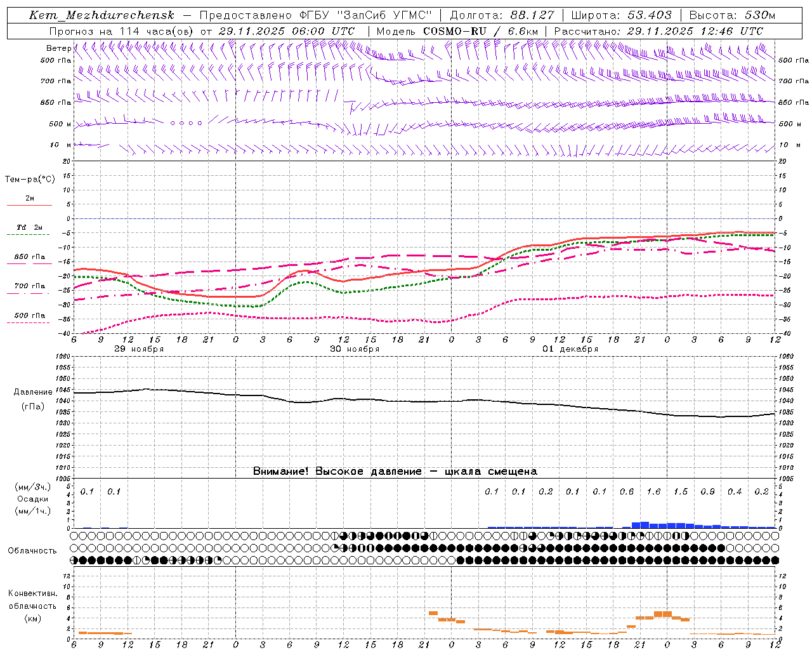
Task: Click the "Тем-ра(°C)" temperature panel label
Action: pos(30,180)
